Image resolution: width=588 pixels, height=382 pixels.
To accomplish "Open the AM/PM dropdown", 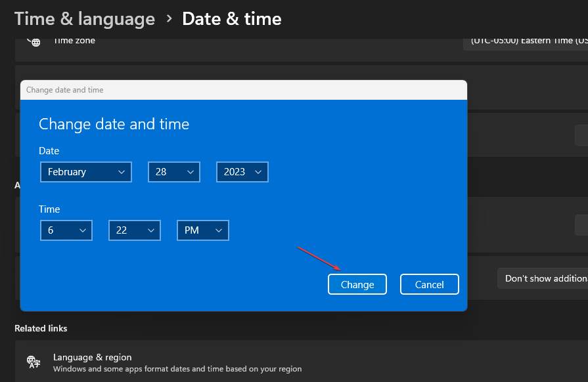I will pos(202,230).
